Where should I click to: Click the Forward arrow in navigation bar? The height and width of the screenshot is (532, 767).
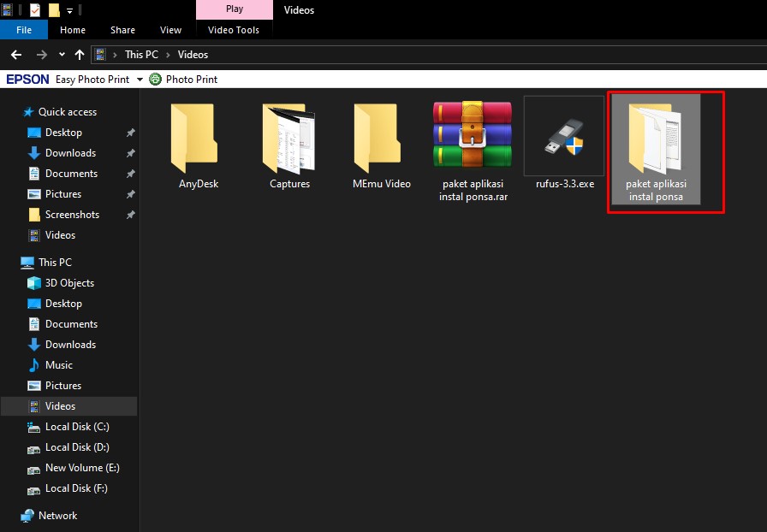pos(42,55)
